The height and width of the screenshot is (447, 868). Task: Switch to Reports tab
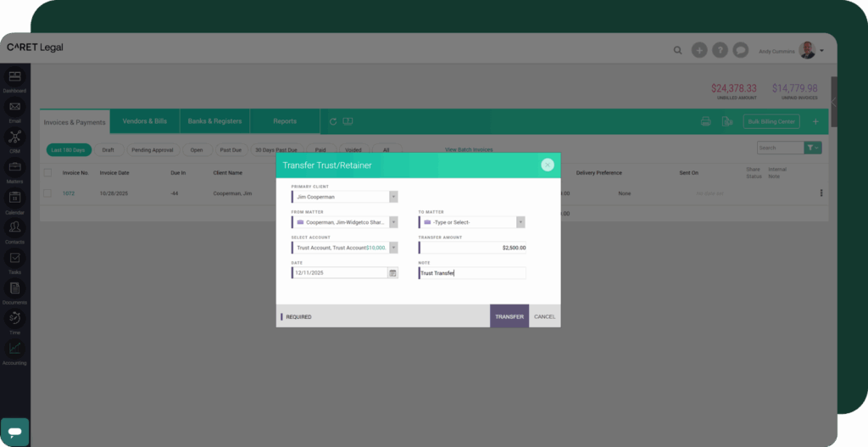tap(285, 121)
